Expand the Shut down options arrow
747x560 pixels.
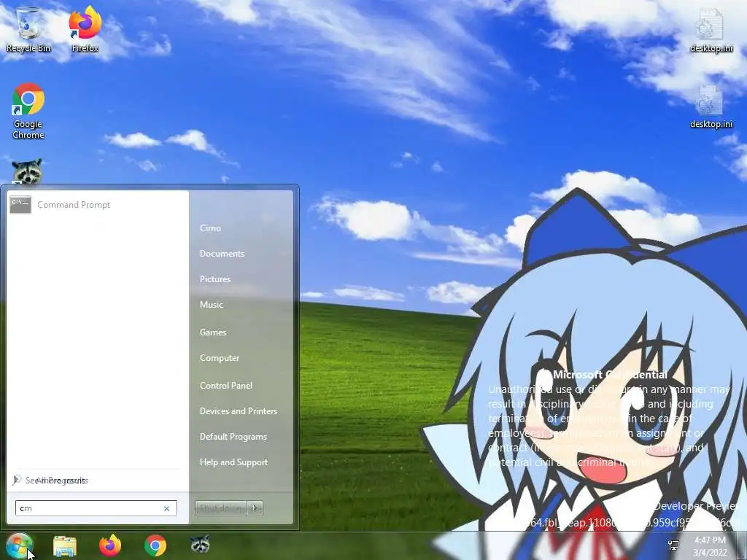(x=255, y=508)
